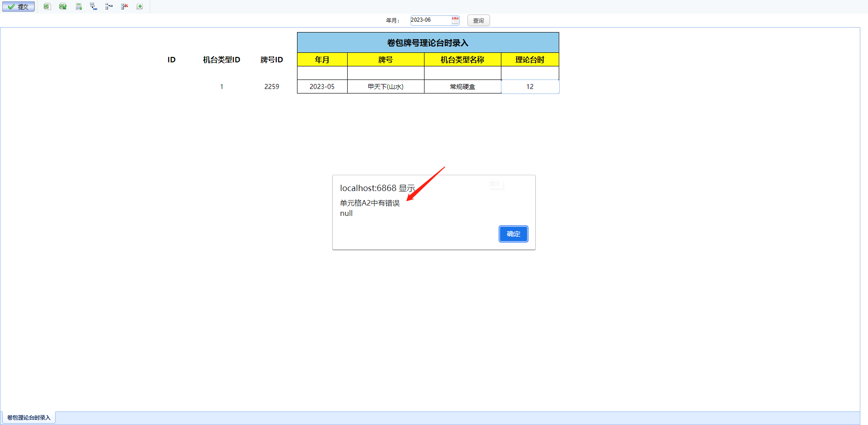The height and width of the screenshot is (425, 868).
Task: Click the 2023-05 年月 cell
Action: [322, 87]
